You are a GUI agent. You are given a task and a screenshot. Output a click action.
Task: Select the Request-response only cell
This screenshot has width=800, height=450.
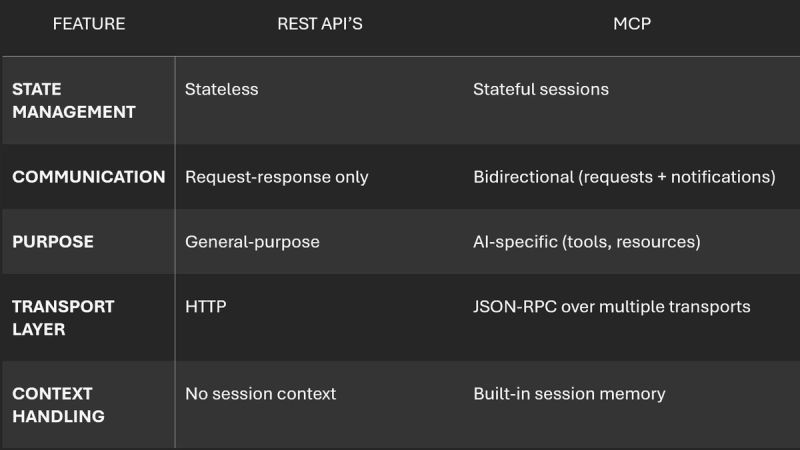[x=276, y=177]
